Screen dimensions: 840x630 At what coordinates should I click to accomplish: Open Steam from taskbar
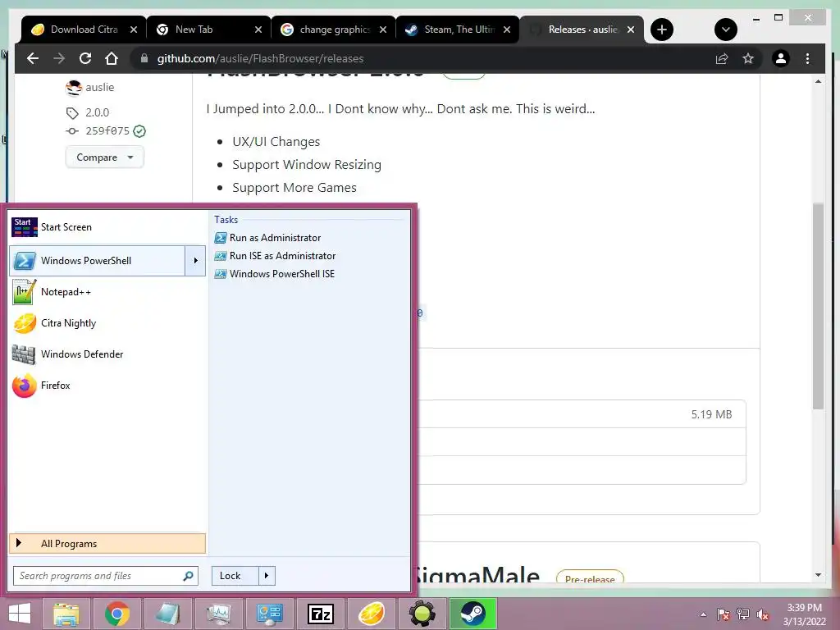click(x=473, y=614)
